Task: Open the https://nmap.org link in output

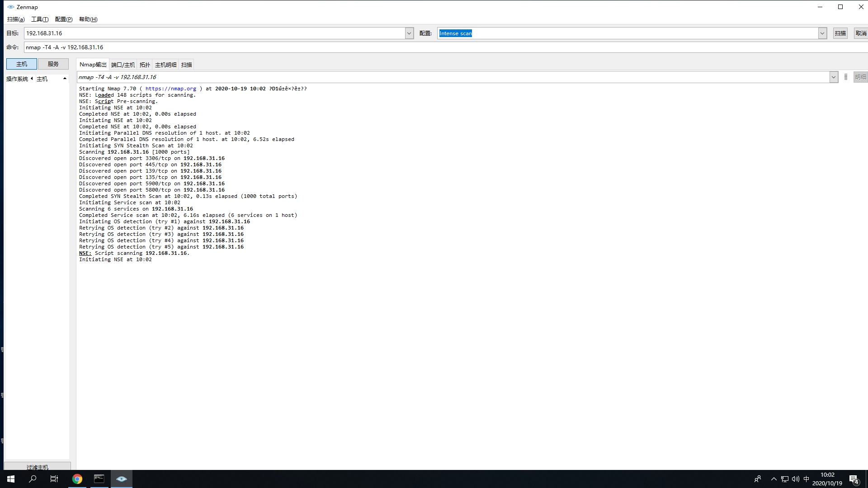Action: 171,89
